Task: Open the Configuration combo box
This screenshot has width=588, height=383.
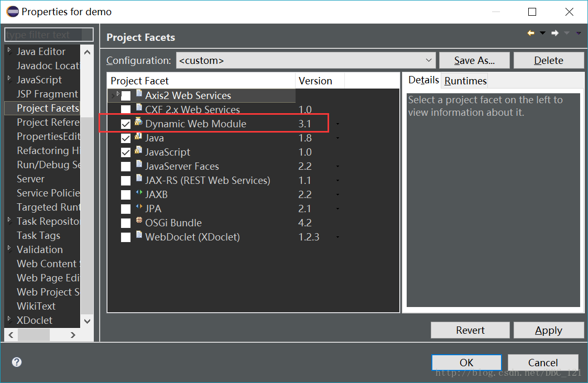Action: pos(306,61)
